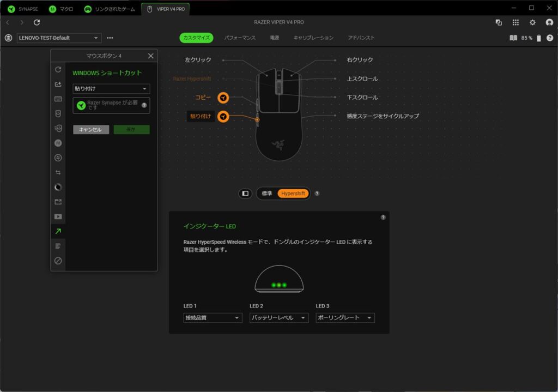
Task: Close the マウスボタン 4 panel
Action: 150,56
